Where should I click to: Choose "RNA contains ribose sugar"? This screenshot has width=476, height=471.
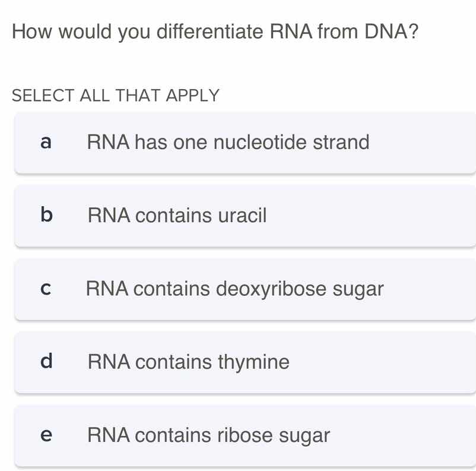[x=208, y=435]
